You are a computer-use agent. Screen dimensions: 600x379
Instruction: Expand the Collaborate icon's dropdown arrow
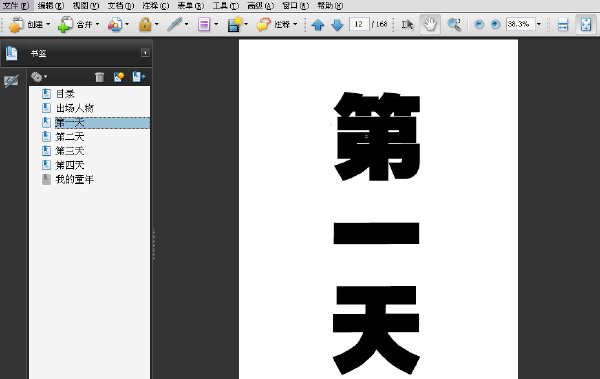[x=127, y=24]
